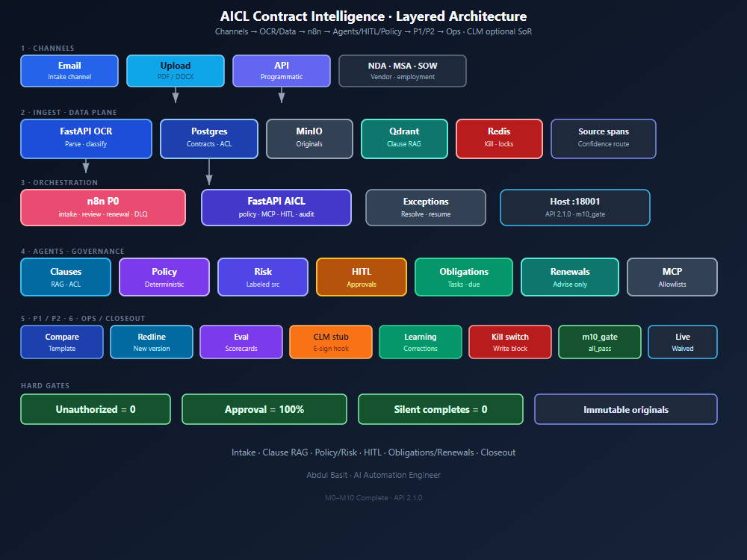Click the Email intake channel box
The height and width of the screenshot is (560, 747).
pos(69,71)
